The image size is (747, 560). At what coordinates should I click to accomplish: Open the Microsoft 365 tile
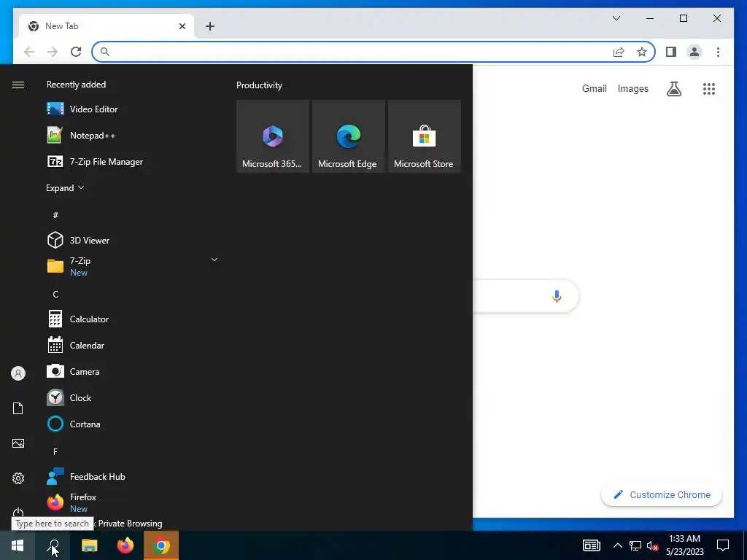click(273, 136)
